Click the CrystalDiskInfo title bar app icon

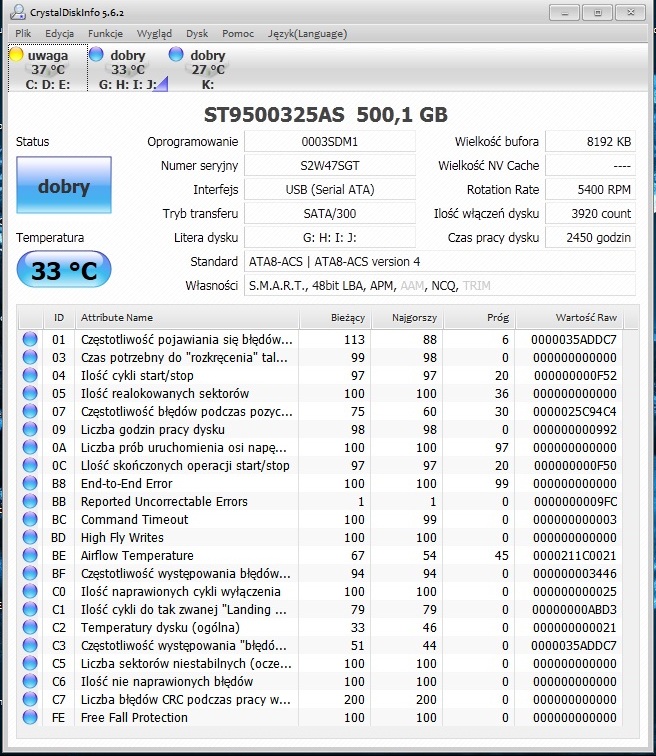click(18, 12)
